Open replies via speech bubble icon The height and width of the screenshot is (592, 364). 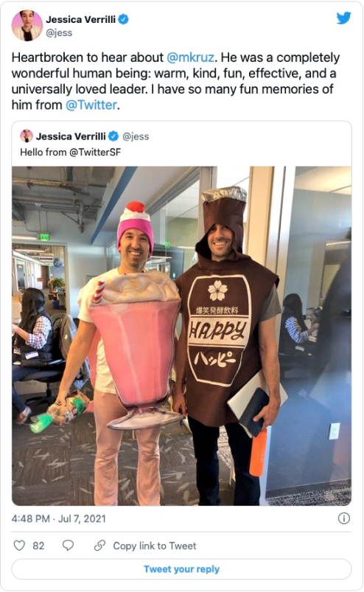point(68,546)
